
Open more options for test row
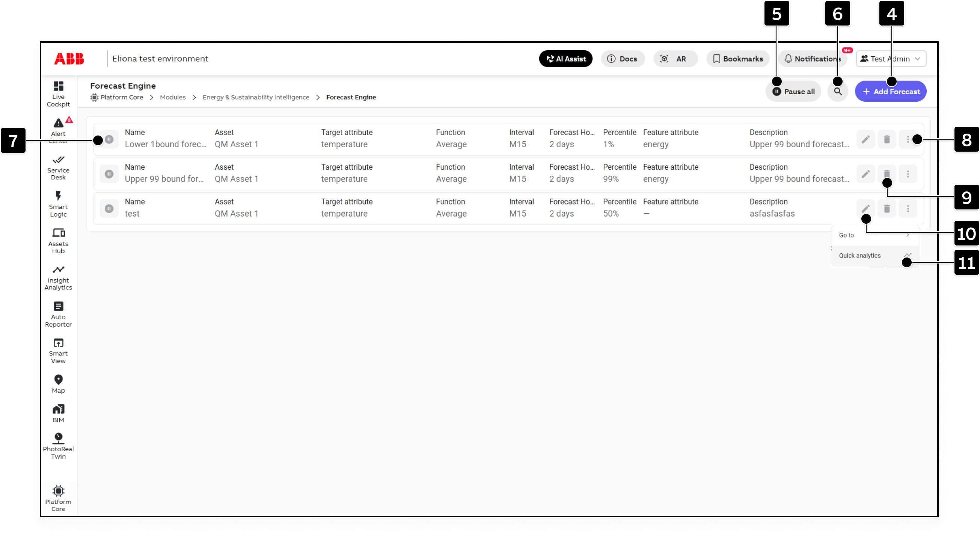[x=908, y=208]
